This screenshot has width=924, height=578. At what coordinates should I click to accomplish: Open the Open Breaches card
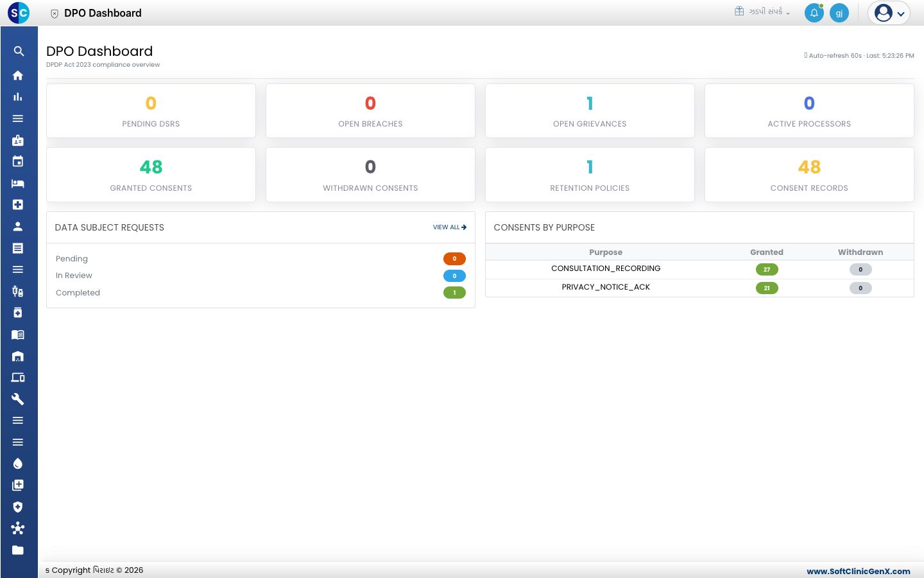pos(370,110)
